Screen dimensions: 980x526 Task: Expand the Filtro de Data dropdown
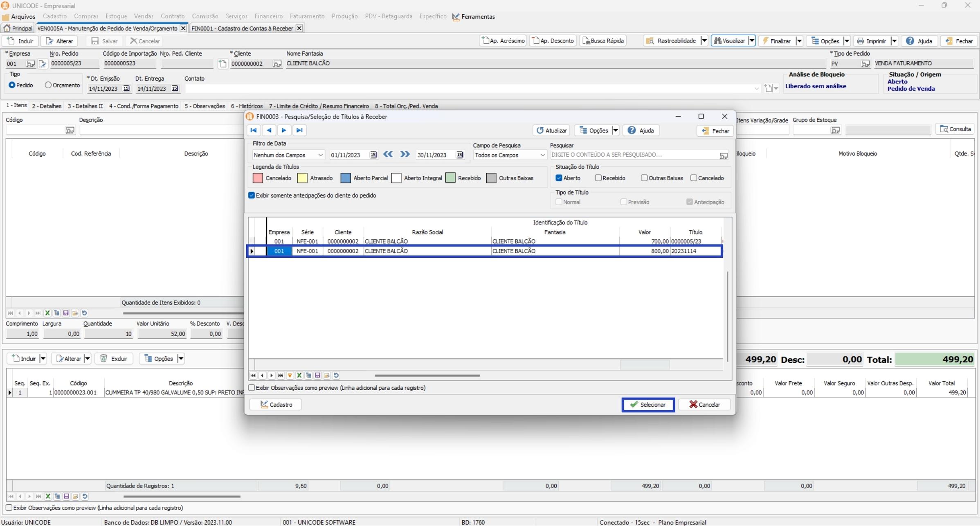(x=320, y=155)
